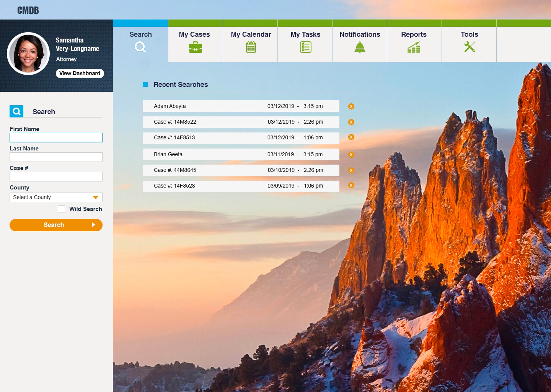Click the View Dashboard button
The height and width of the screenshot is (392, 551).
click(x=80, y=73)
